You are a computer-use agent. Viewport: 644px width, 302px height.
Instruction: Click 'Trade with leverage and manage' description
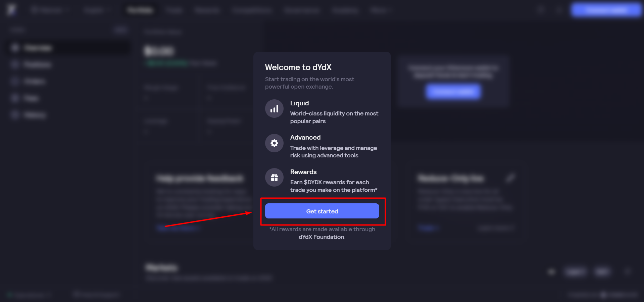click(x=333, y=148)
